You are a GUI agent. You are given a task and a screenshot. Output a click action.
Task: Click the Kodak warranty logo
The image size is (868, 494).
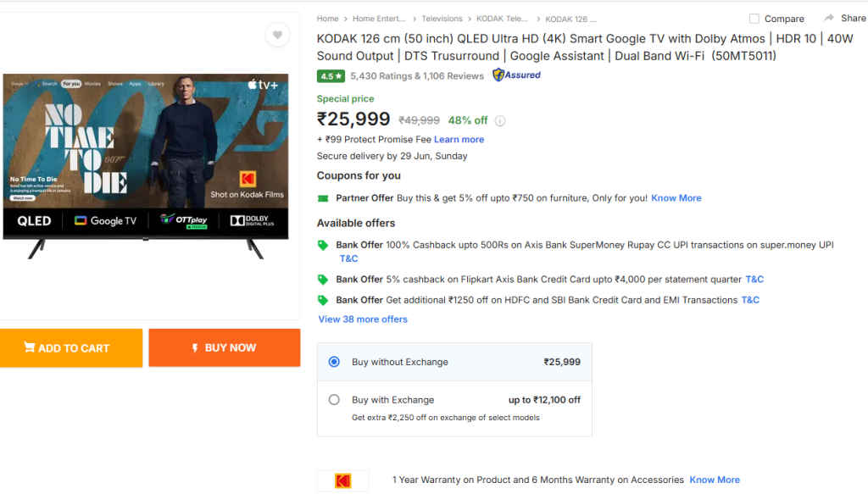[342, 480]
